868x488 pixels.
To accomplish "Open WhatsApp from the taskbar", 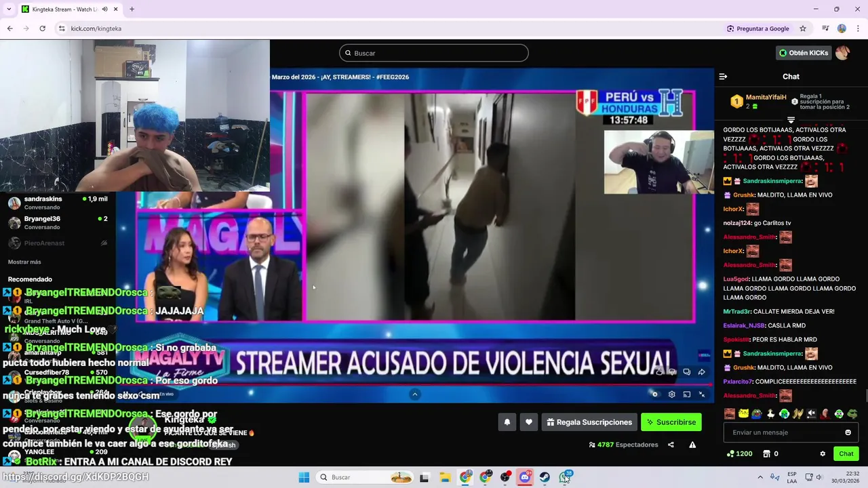I will pos(565,477).
